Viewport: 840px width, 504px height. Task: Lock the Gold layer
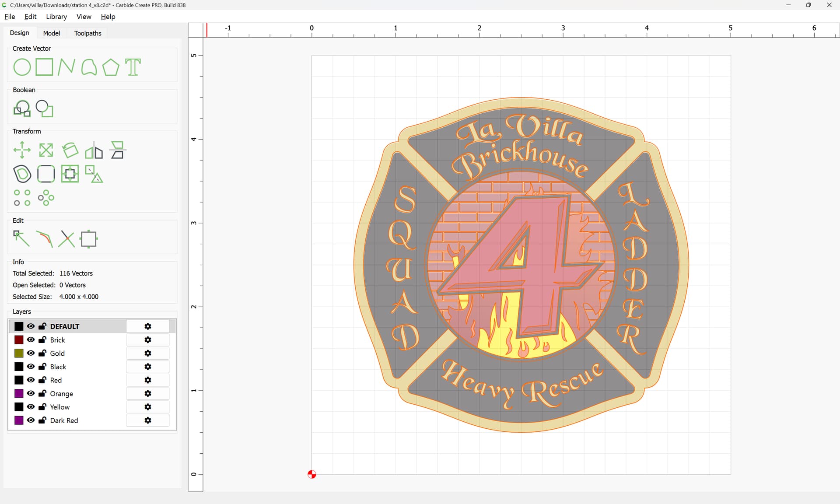[42, 353]
